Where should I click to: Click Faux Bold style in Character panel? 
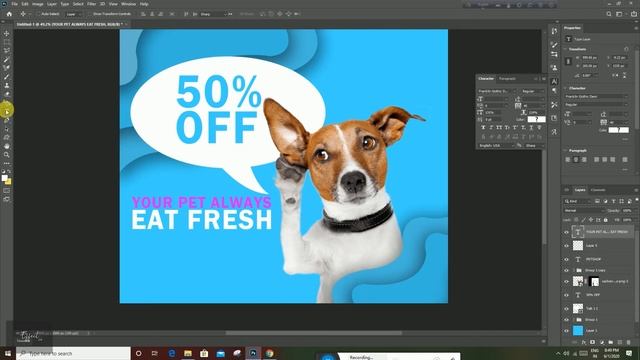point(483,128)
